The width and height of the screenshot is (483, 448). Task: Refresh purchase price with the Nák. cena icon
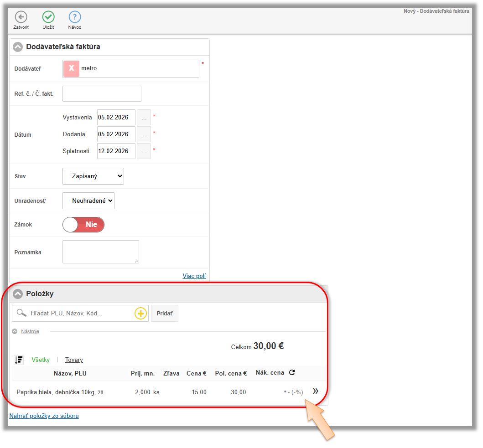click(x=292, y=372)
